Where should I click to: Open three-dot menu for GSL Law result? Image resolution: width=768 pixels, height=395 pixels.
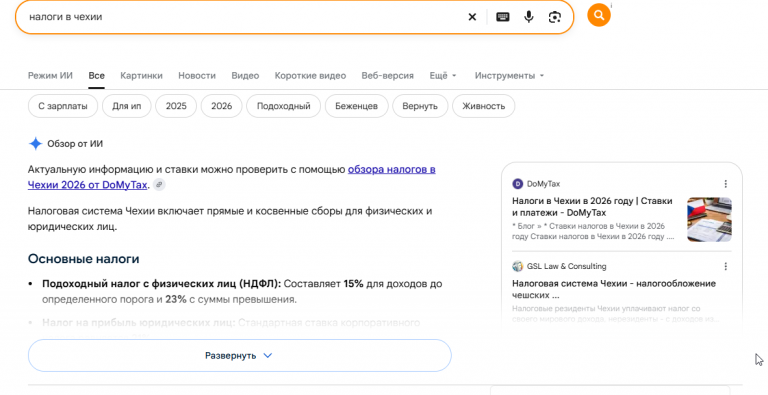click(725, 266)
